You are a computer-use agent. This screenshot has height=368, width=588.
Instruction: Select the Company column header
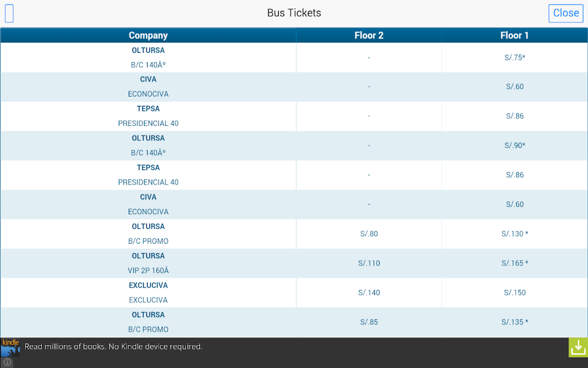click(148, 35)
